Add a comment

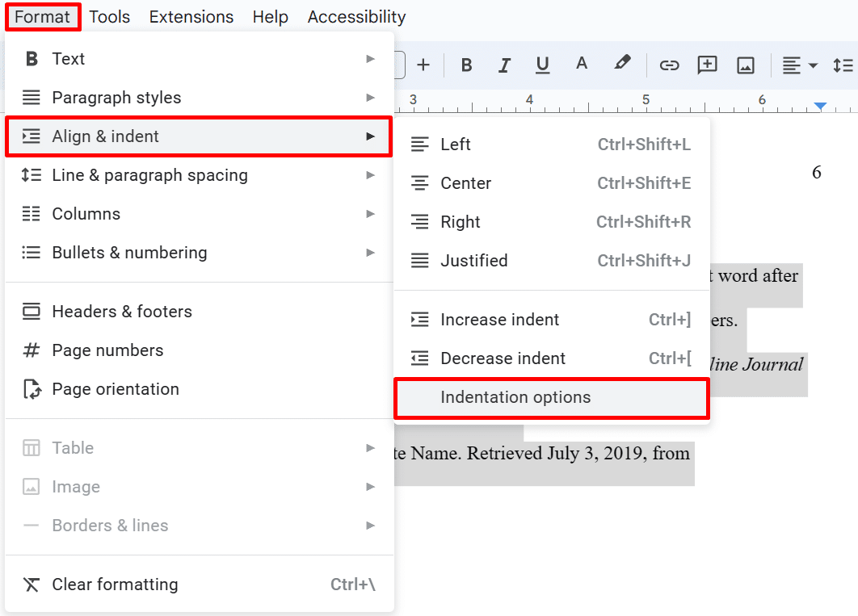tap(707, 65)
